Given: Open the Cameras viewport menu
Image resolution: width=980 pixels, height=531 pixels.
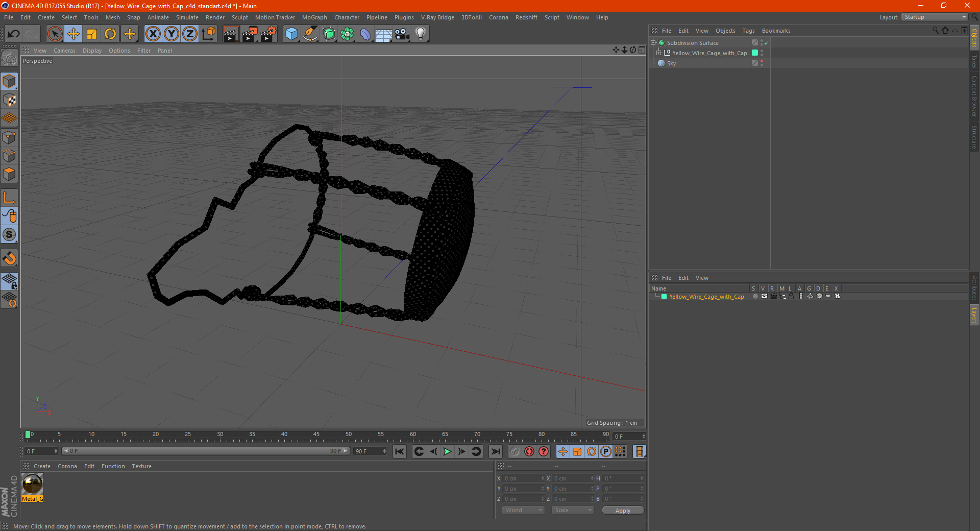Looking at the screenshot, I should click(x=64, y=51).
